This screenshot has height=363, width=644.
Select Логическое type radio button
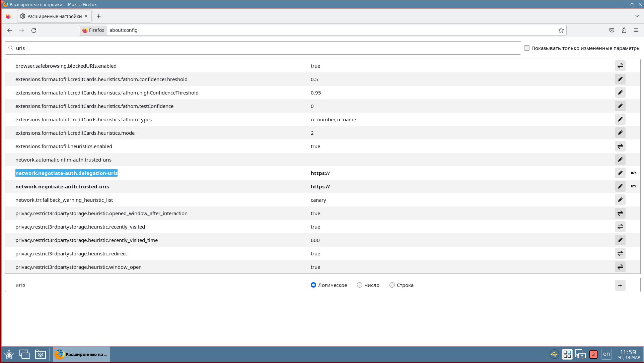(313, 285)
